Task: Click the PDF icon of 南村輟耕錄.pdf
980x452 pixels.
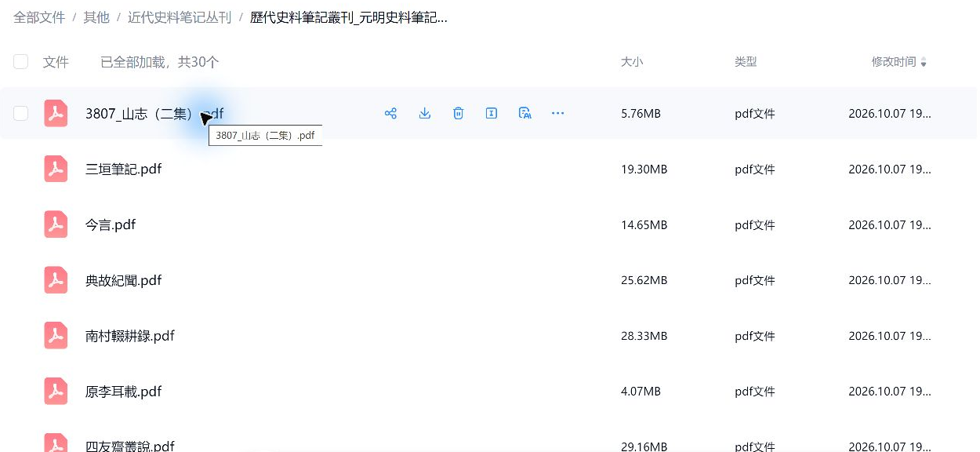Action: 56,336
